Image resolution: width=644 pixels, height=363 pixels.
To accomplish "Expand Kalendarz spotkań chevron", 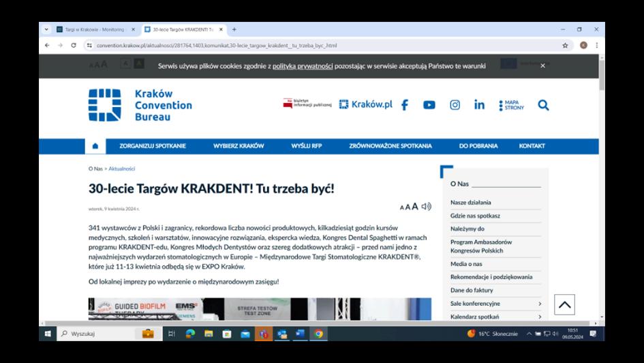I will (540, 317).
